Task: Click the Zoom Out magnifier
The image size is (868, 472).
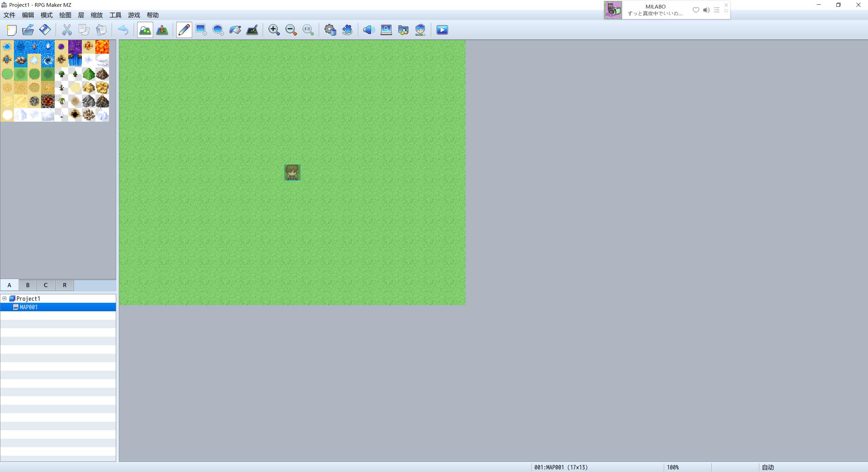Action: pyautogui.click(x=291, y=30)
